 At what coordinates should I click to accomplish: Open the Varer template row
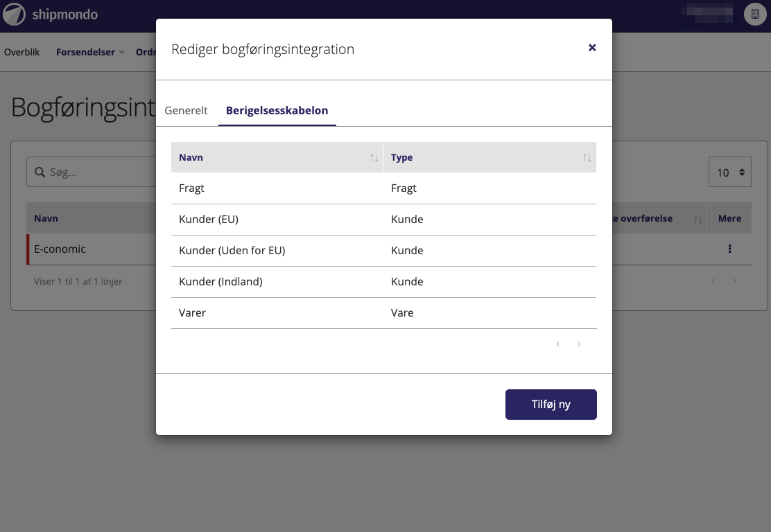click(193, 313)
